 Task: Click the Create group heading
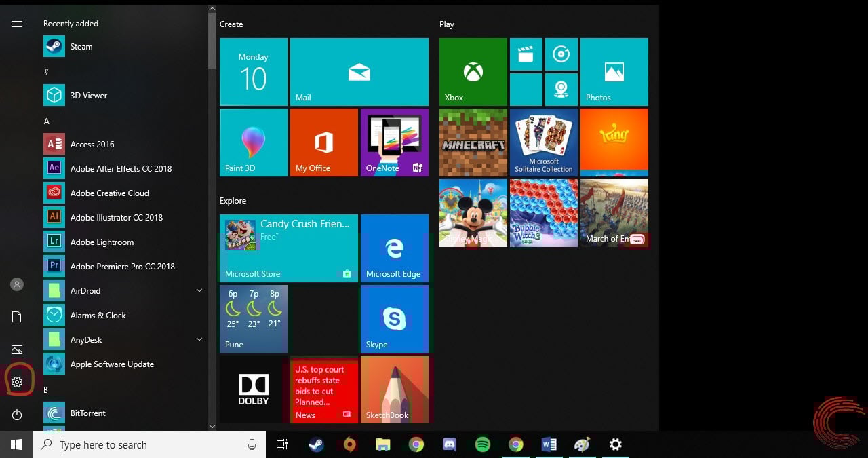(231, 24)
